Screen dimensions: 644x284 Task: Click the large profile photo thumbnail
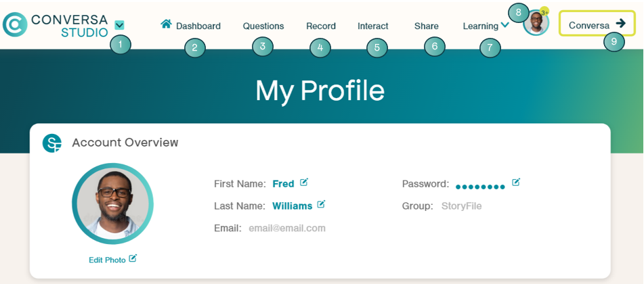(112, 204)
